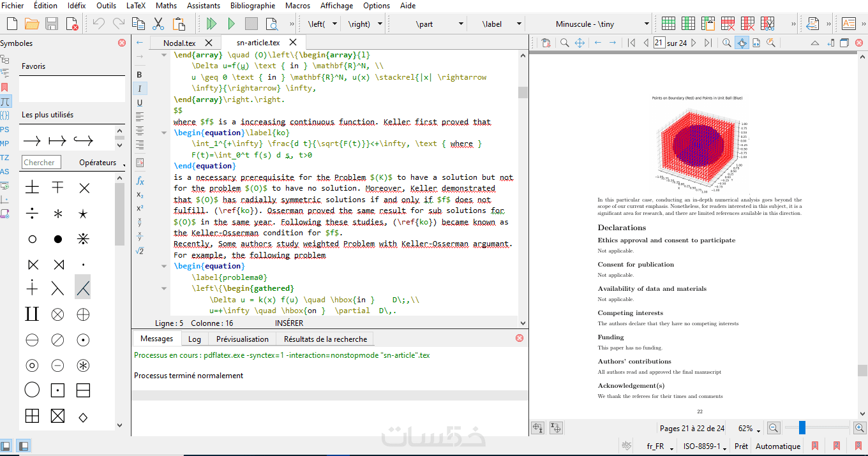The width and height of the screenshot is (868, 456).
Task: Open a file with the folder icon
Action: click(x=32, y=24)
